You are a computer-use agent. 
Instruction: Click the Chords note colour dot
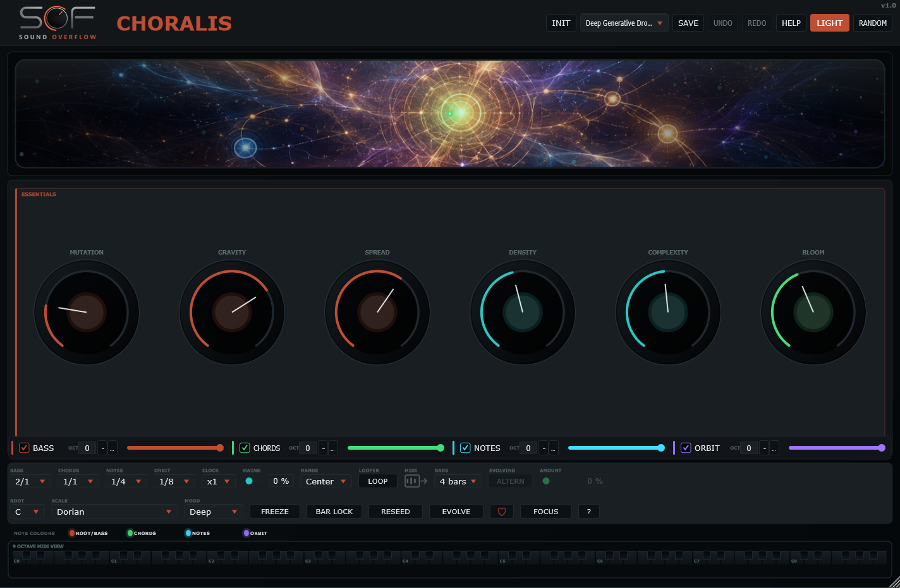click(x=130, y=533)
